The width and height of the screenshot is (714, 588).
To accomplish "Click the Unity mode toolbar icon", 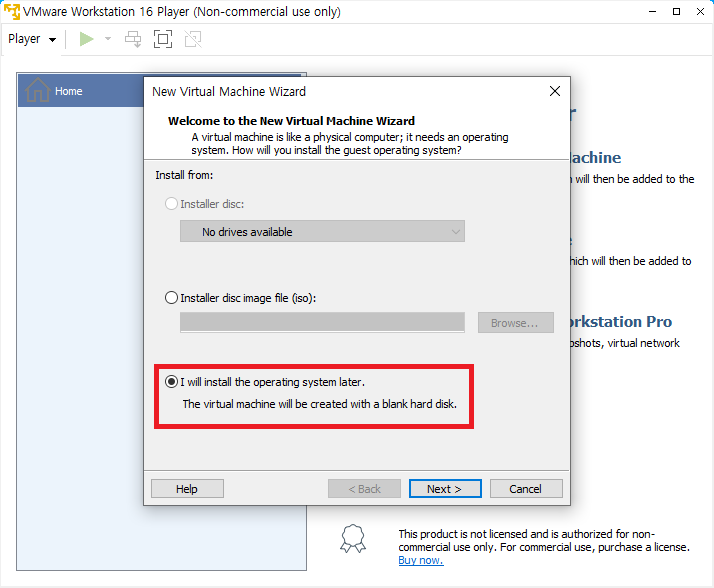I will 193,39.
